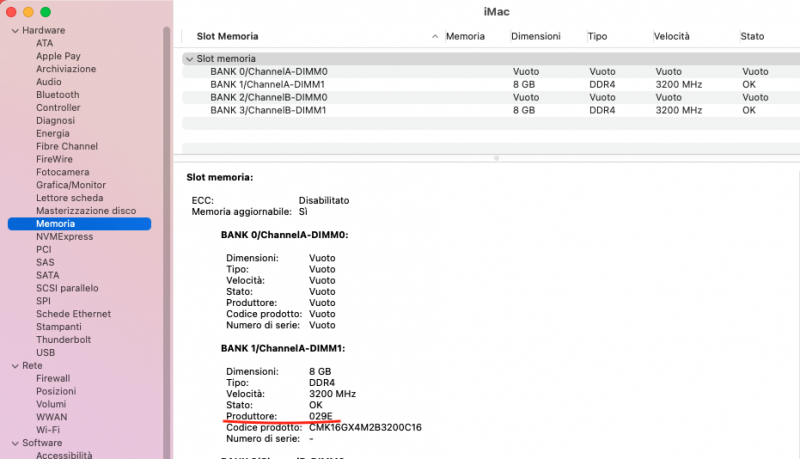Screen dimensions: 800x459
Task: Open Fibre Channel entry
Action: click(67, 146)
